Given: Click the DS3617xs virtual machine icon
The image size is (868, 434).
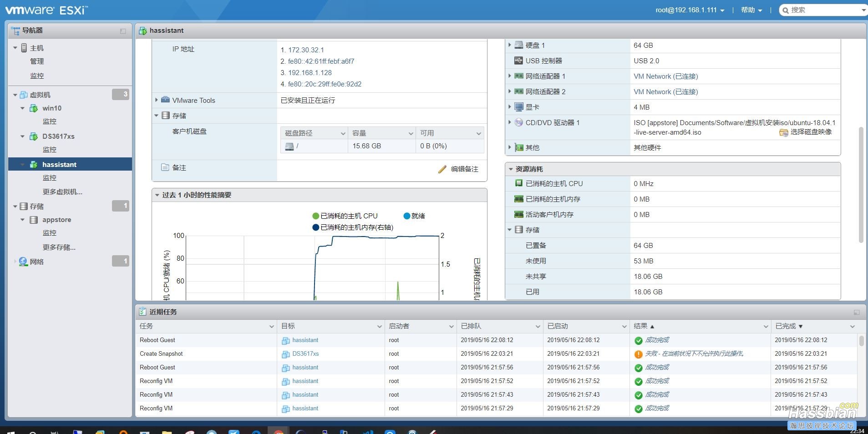Looking at the screenshot, I should (x=34, y=136).
